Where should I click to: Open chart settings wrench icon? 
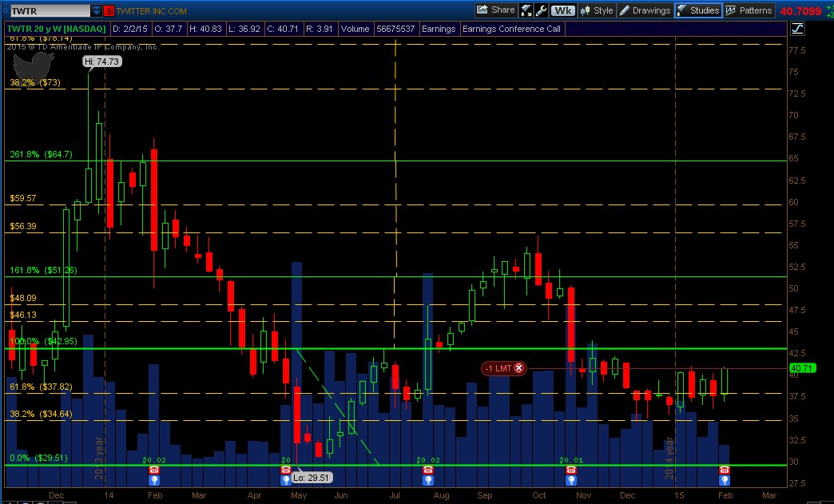click(x=541, y=10)
